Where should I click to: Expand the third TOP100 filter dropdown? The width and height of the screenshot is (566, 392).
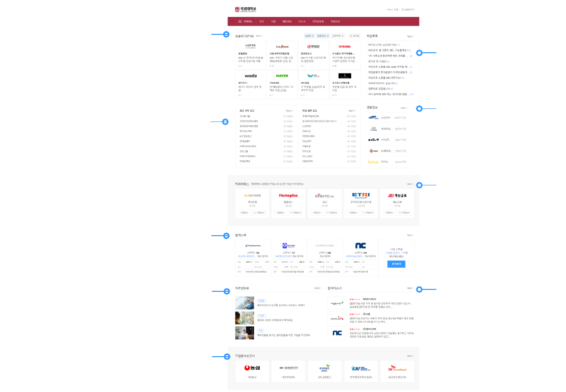pyautogui.click(x=338, y=36)
